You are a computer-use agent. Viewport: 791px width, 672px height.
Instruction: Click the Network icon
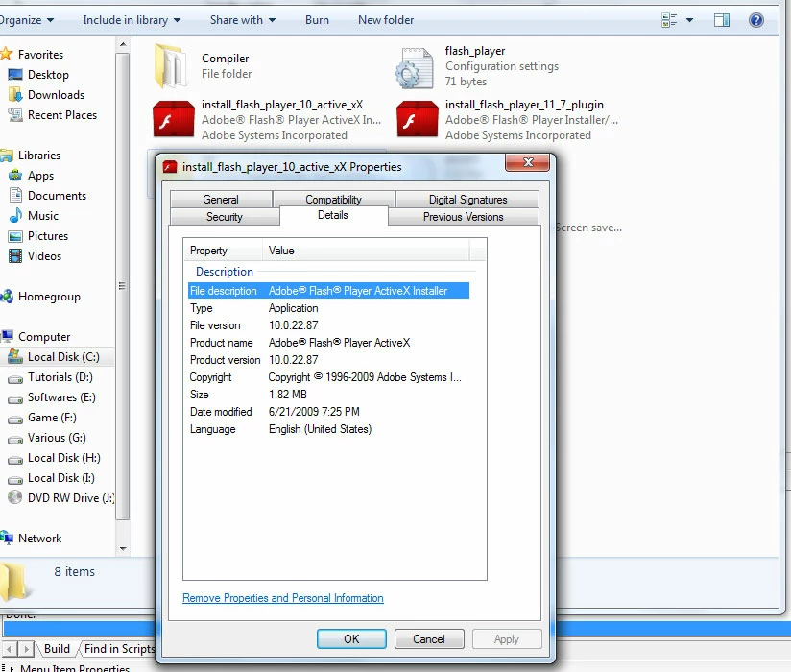tap(7, 538)
